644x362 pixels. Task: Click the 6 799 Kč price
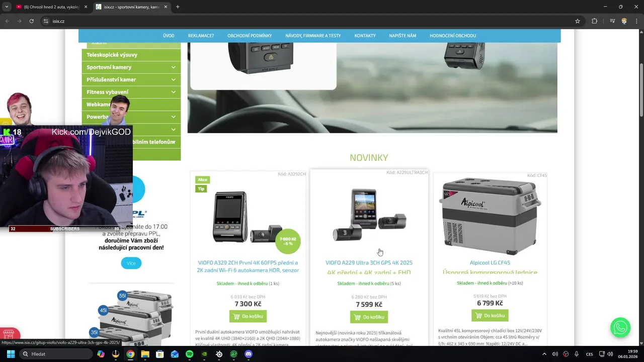pyautogui.click(x=490, y=303)
